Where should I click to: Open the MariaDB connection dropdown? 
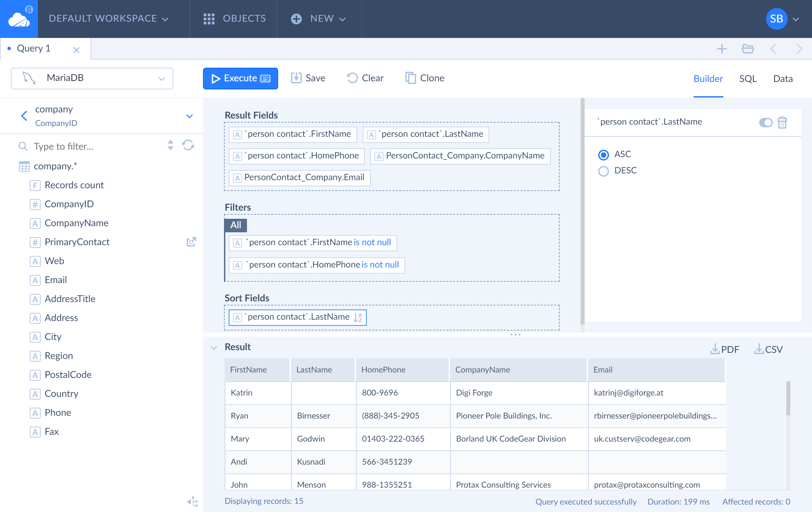click(x=92, y=78)
